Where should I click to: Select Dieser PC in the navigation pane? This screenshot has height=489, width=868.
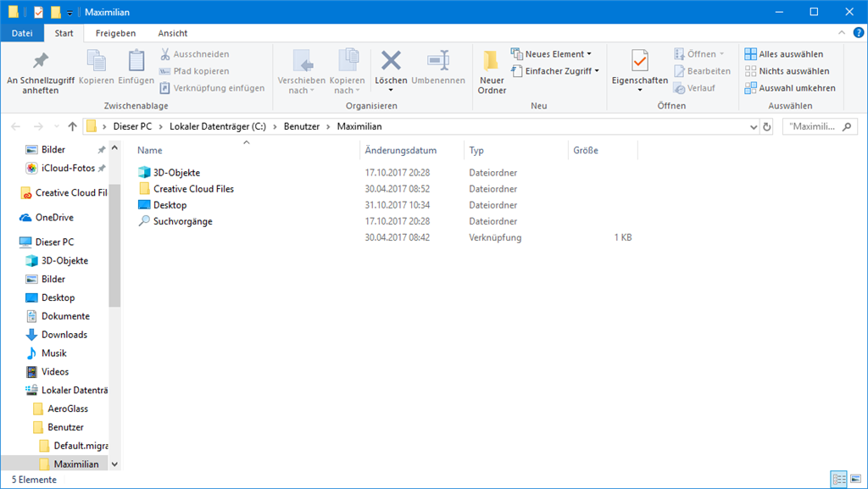53,242
